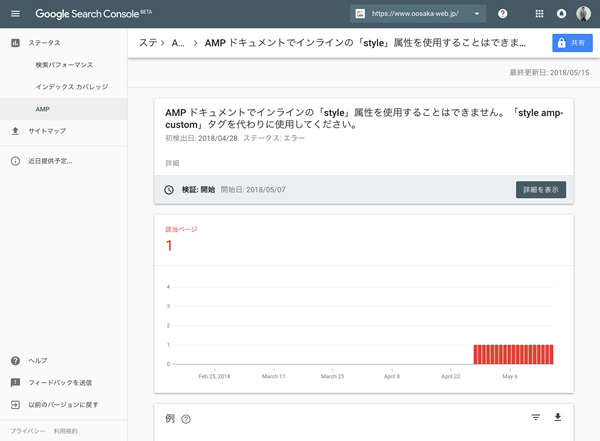Open フィードバックを送信
Screen dimensions: 600x441
[x=60, y=383]
